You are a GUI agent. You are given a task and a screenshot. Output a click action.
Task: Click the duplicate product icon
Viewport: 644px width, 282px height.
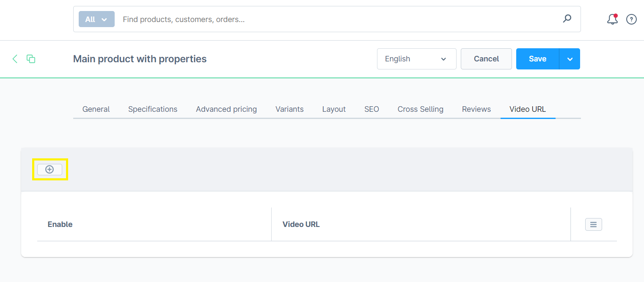tap(31, 59)
